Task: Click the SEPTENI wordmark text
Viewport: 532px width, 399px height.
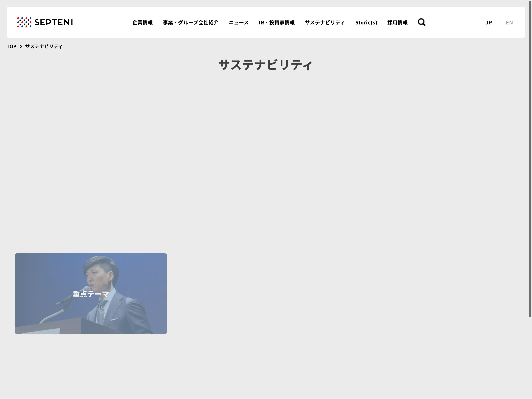Action: click(54, 22)
